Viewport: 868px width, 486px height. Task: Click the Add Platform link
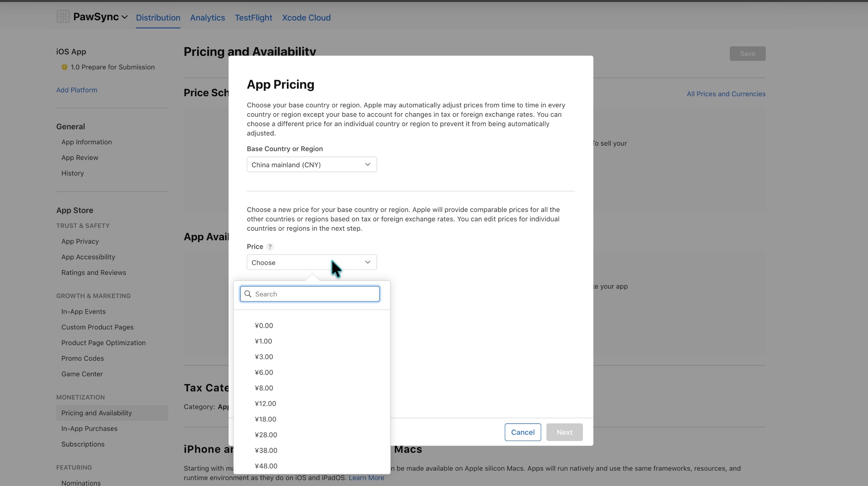click(77, 90)
